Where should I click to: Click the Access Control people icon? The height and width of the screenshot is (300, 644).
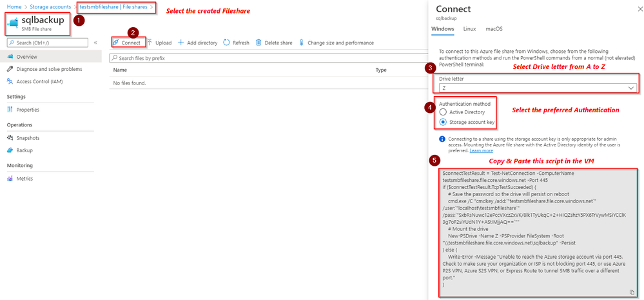pyautogui.click(x=10, y=81)
